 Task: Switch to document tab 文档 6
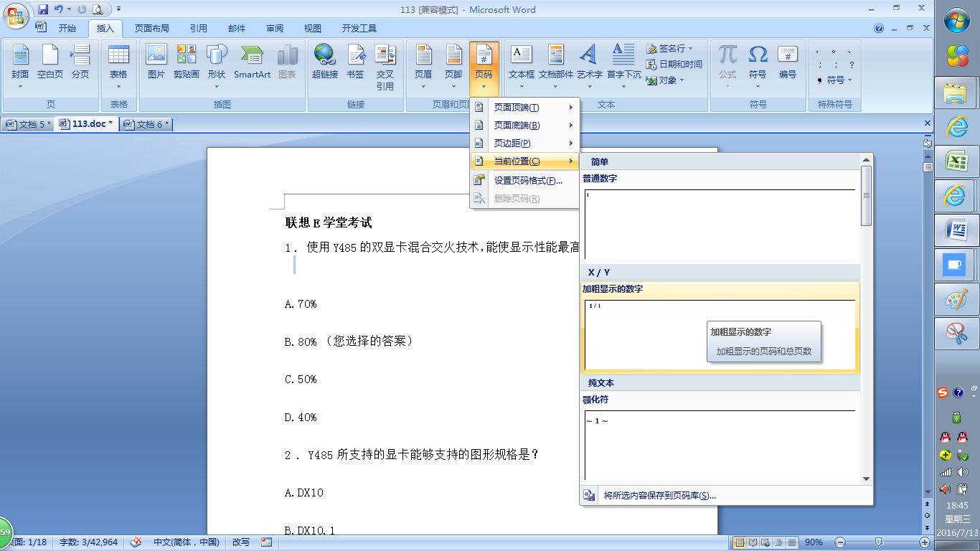coord(147,124)
